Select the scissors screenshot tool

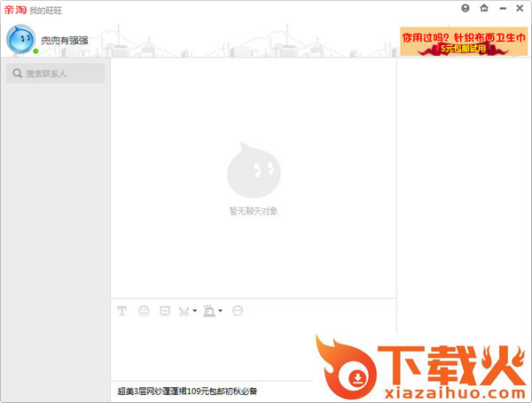[184, 311]
